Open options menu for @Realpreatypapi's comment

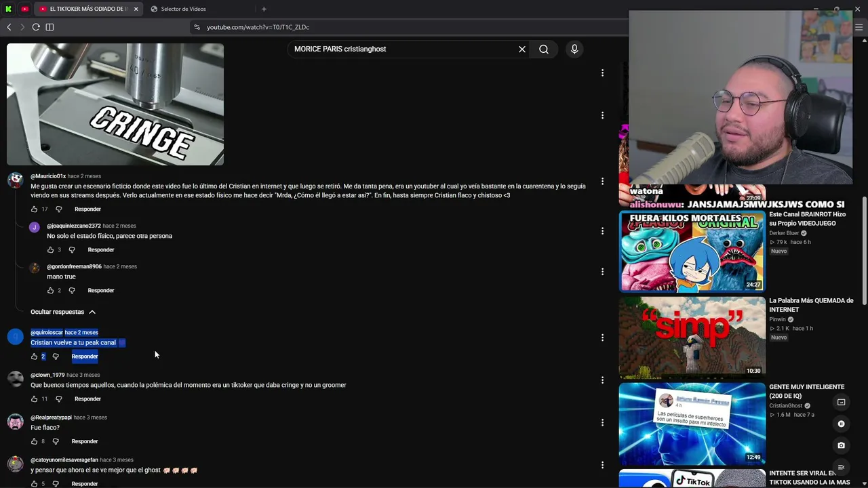[x=602, y=423]
